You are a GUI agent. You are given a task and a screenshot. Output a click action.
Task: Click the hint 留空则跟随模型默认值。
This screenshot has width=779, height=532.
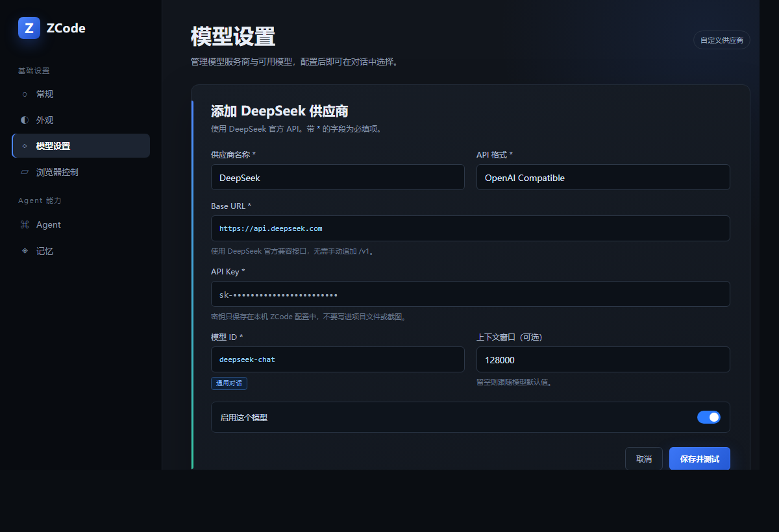click(514, 383)
